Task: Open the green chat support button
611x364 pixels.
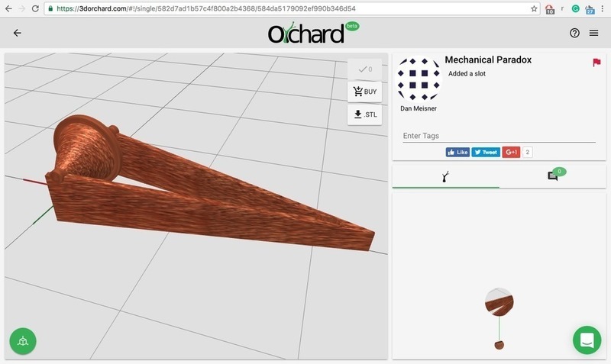Action: click(587, 340)
